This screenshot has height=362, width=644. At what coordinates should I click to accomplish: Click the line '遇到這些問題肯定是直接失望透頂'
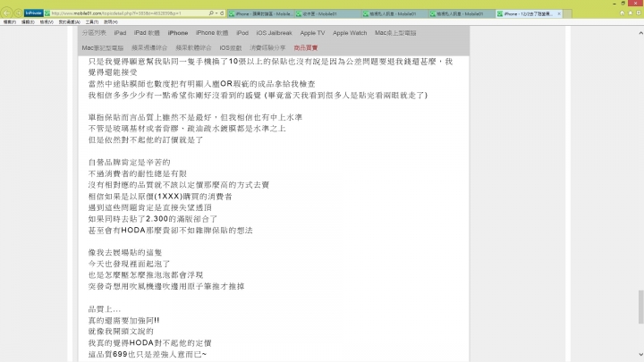pos(150,207)
